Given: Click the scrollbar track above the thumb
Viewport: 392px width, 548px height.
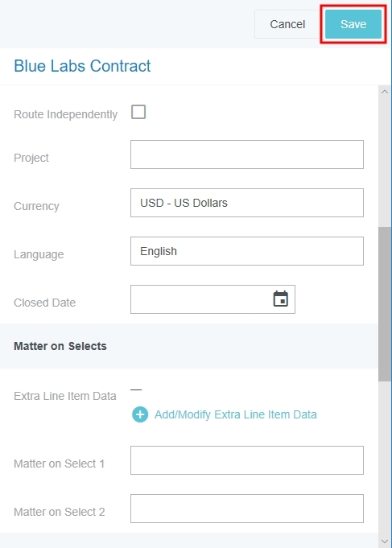Looking at the screenshot, I should pyautogui.click(x=385, y=163).
